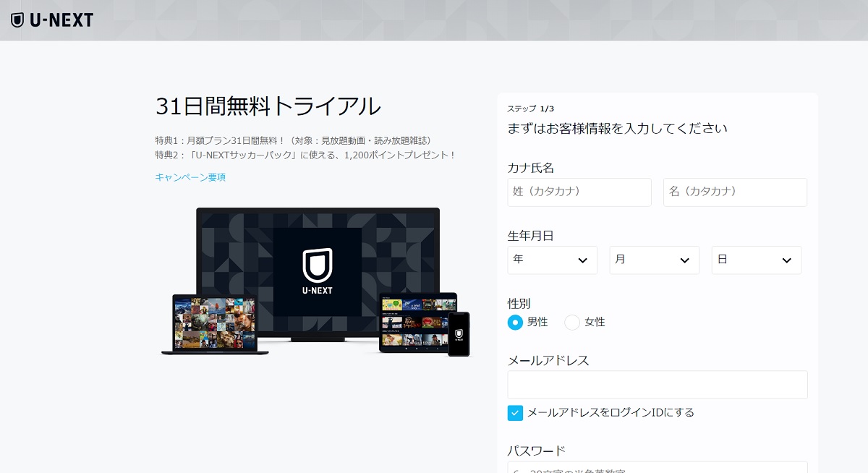868x473 pixels.
Task: Select the 男性 radio button
Action: coord(515,323)
